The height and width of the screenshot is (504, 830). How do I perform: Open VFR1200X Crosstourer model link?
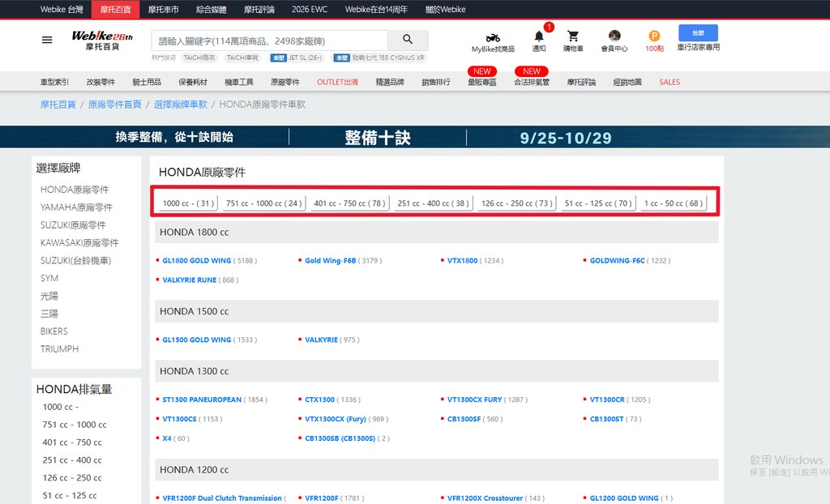click(x=485, y=498)
